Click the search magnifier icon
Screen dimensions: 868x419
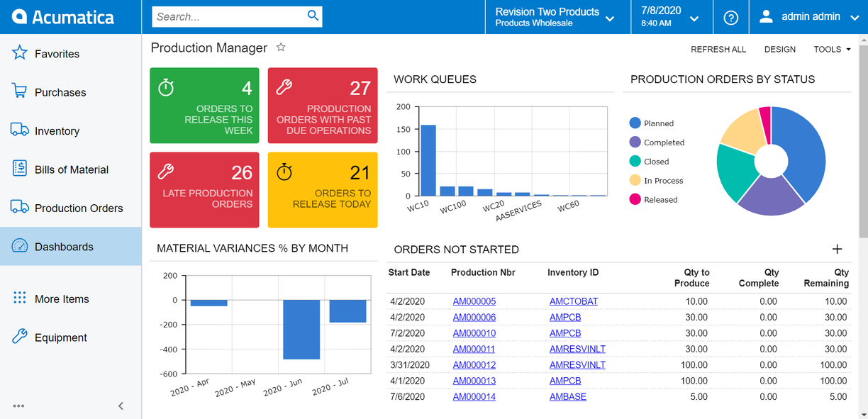(313, 16)
